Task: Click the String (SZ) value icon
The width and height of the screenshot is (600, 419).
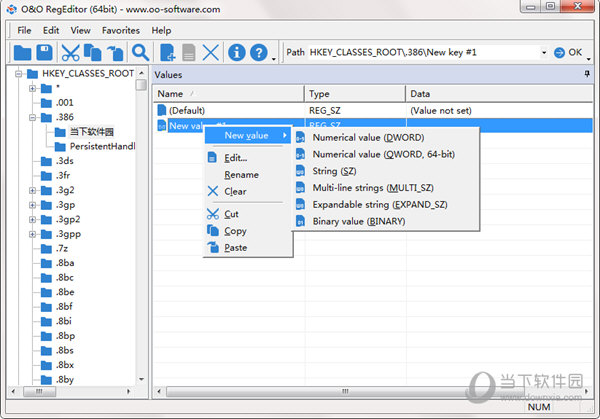Action: point(300,171)
